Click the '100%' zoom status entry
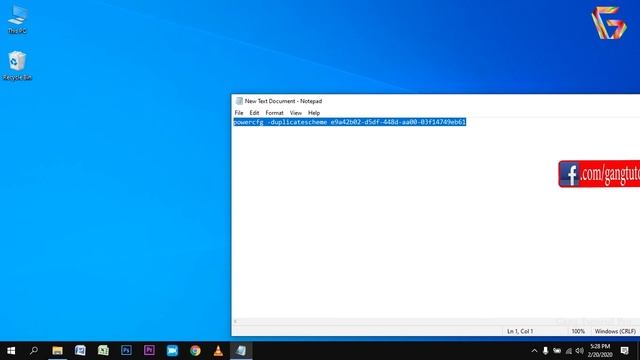 point(578,331)
